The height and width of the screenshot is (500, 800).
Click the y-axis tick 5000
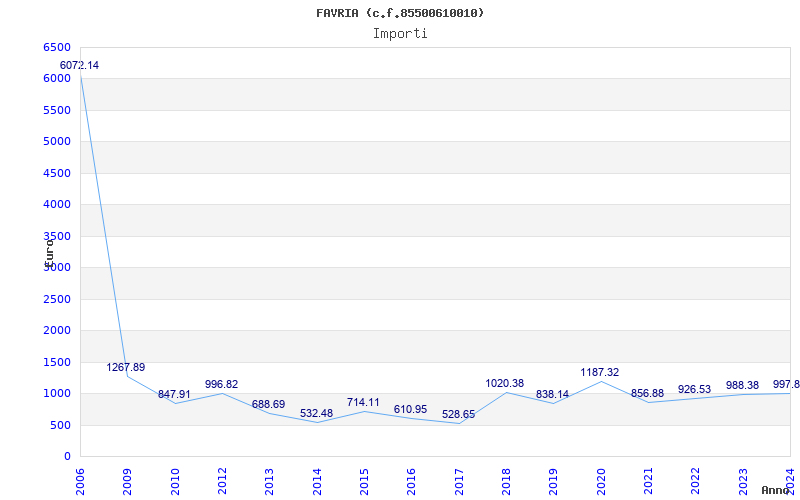click(57, 141)
